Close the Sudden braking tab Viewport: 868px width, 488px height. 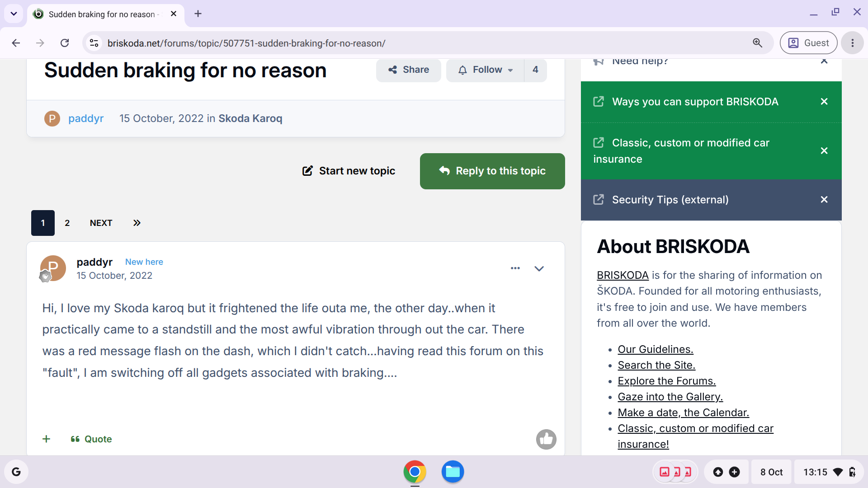pos(174,14)
